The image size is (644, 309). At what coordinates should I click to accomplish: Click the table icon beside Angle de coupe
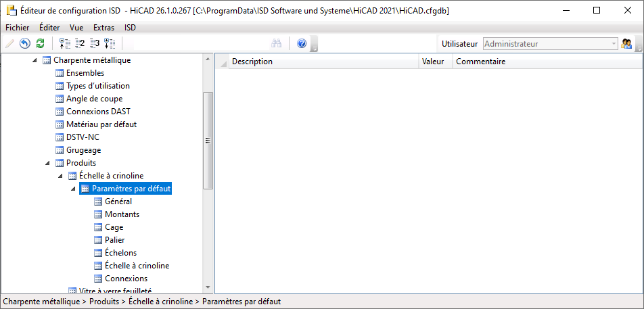tap(60, 99)
